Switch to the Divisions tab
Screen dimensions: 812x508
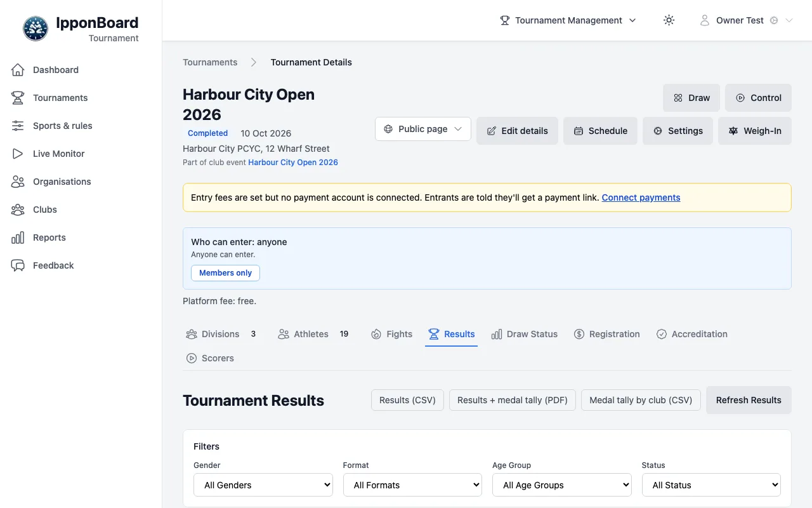pyautogui.click(x=221, y=334)
